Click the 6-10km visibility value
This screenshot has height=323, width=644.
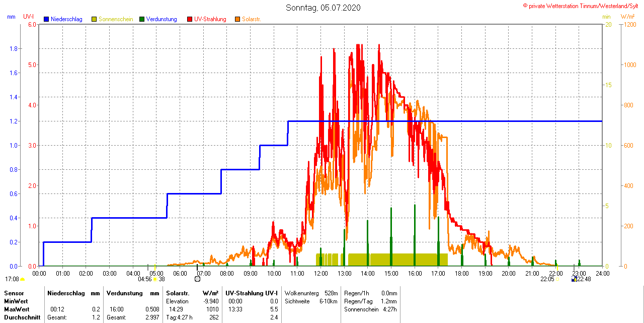click(329, 301)
